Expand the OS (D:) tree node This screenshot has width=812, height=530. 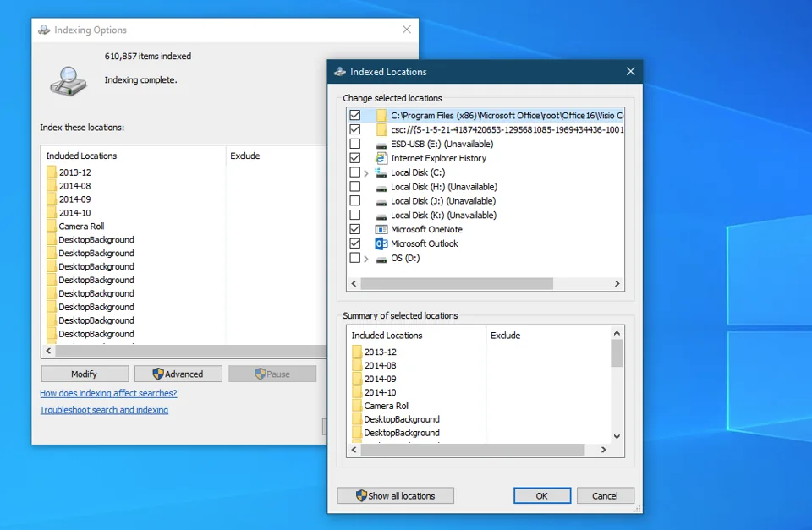pyautogui.click(x=366, y=259)
